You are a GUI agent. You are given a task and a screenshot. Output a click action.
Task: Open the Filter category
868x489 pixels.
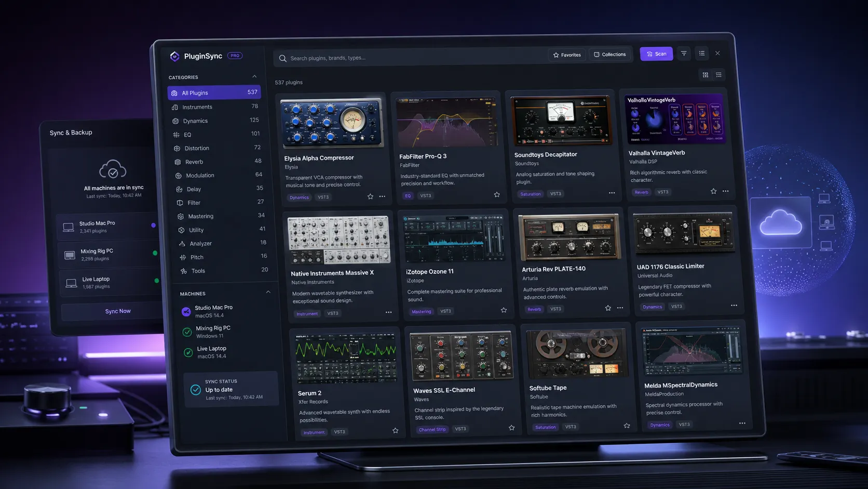point(221,202)
